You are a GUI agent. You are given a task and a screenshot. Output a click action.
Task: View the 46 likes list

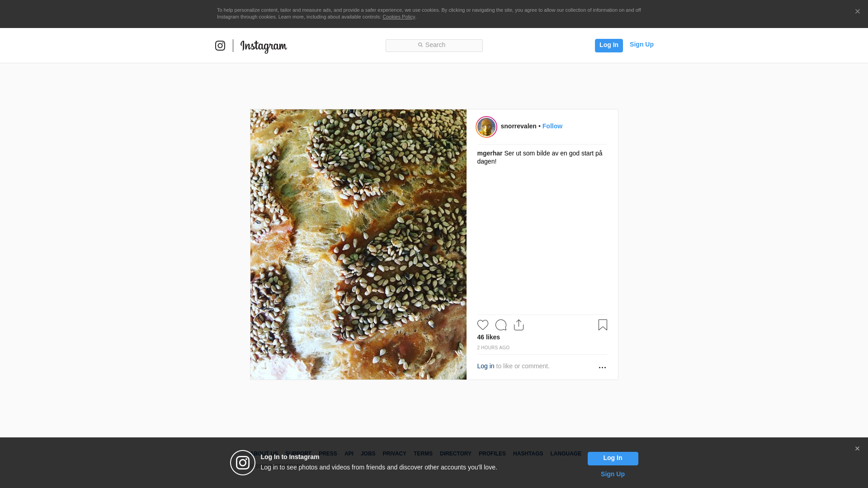point(489,337)
